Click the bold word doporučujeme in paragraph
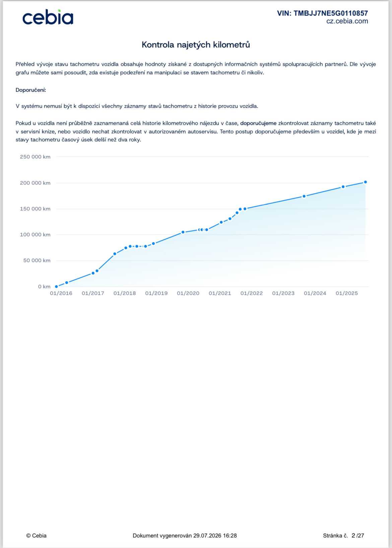392x548 pixels. (x=258, y=123)
